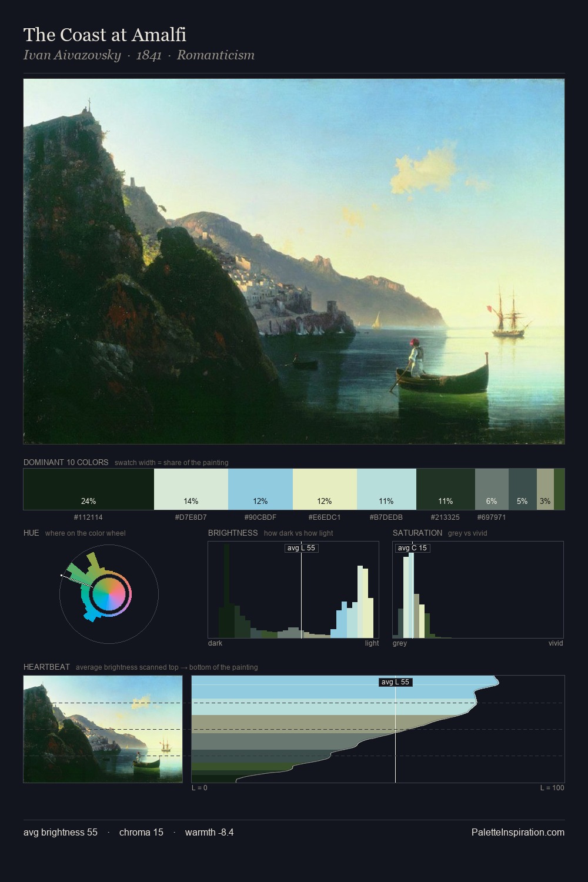Select the 6% grey swatch #697971
The width and height of the screenshot is (588, 882).
(x=492, y=489)
